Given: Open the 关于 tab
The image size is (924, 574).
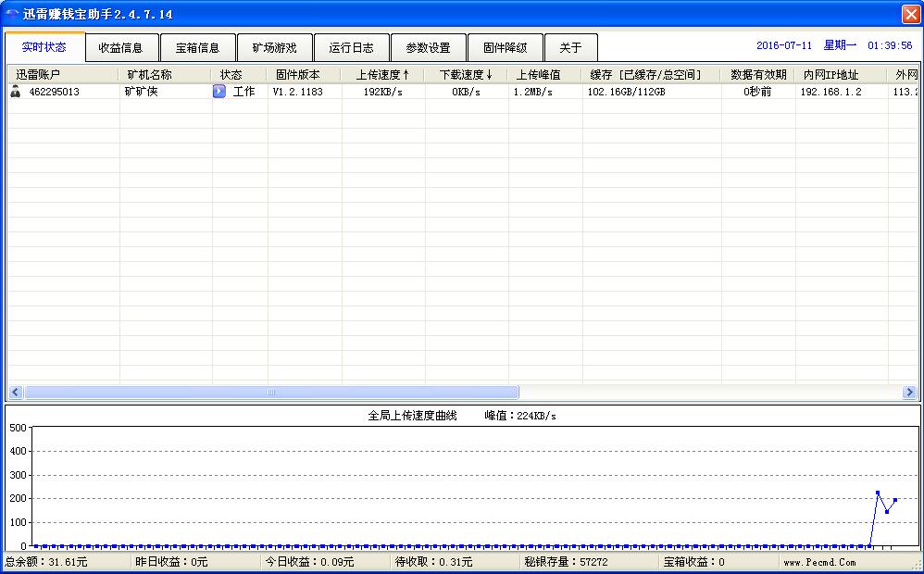Looking at the screenshot, I should [x=570, y=48].
